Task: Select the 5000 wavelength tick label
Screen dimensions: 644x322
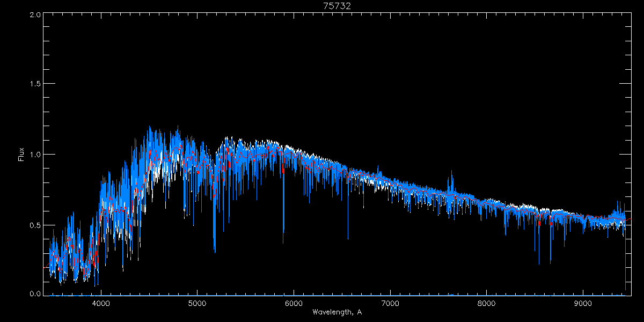Action: coord(197,303)
